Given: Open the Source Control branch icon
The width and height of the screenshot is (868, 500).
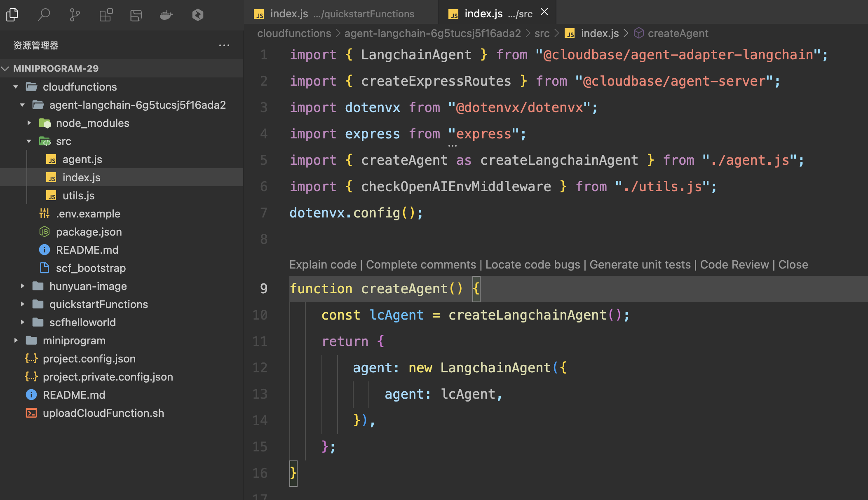Looking at the screenshot, I should pyautogui.click(x=75, y=15).
